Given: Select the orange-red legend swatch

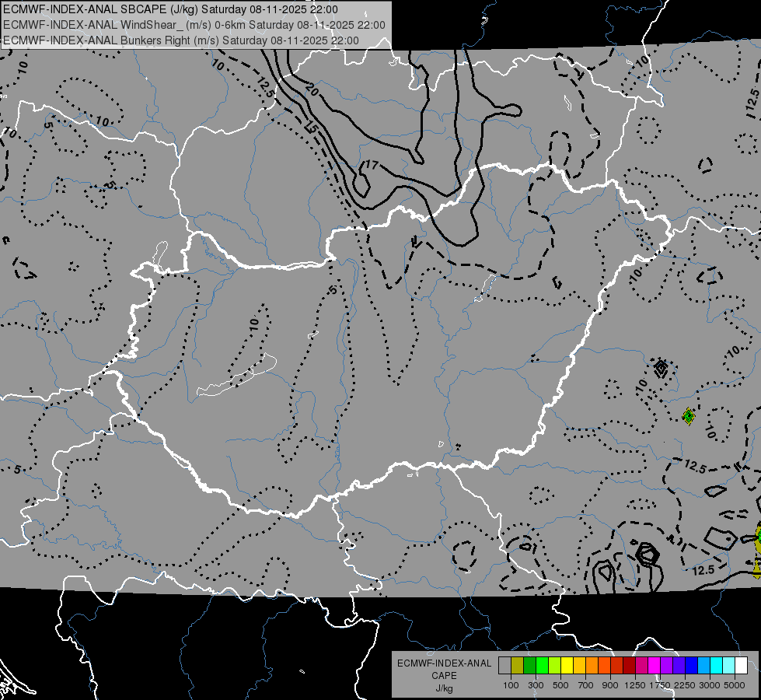Looking at the screenshot, I should (x=604, y=665).
